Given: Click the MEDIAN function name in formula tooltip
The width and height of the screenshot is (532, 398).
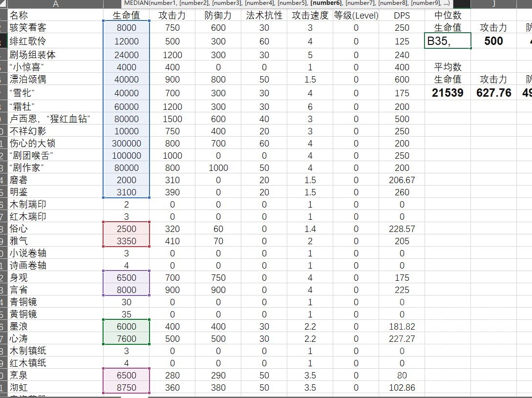Looking at the screenshot, I should (136, 3).
